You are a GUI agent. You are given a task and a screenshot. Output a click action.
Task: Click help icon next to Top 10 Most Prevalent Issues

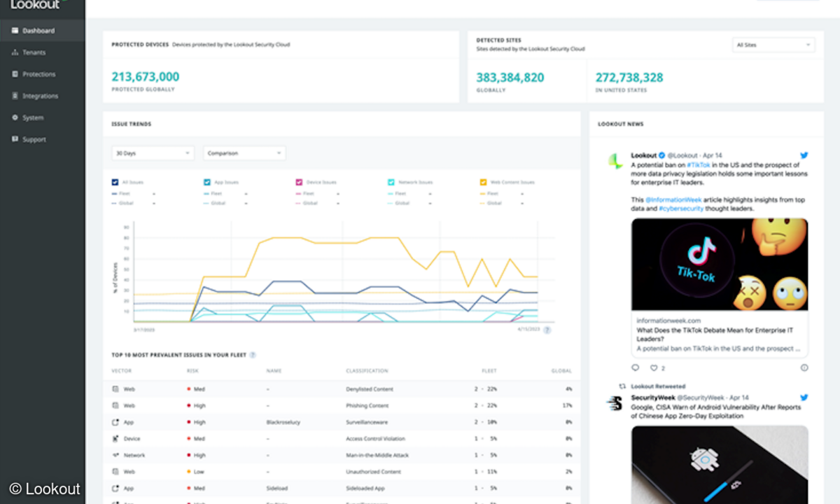pyautogui.click(x=253, y=355)
